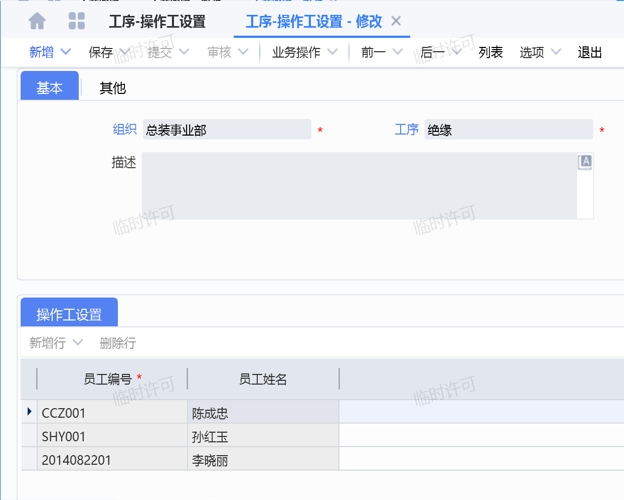Select the 基本 tab
This screenshot has width=624, height=500.
tap(50, 88)
